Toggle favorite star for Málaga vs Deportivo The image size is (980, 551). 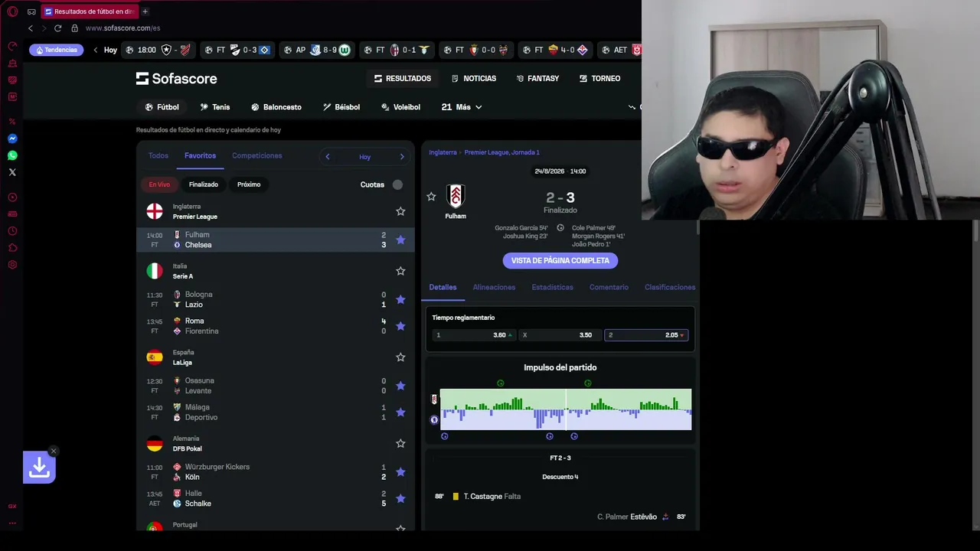(x=400, y=412)
